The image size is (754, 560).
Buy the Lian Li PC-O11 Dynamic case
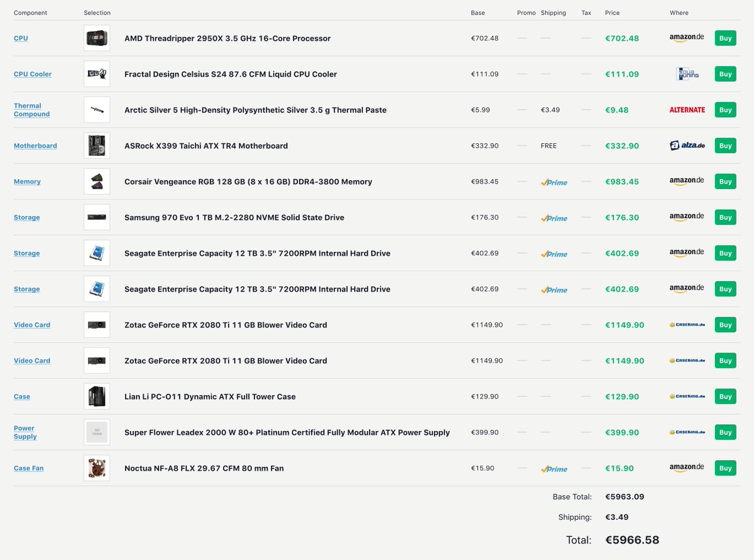[x=725, y=397]
